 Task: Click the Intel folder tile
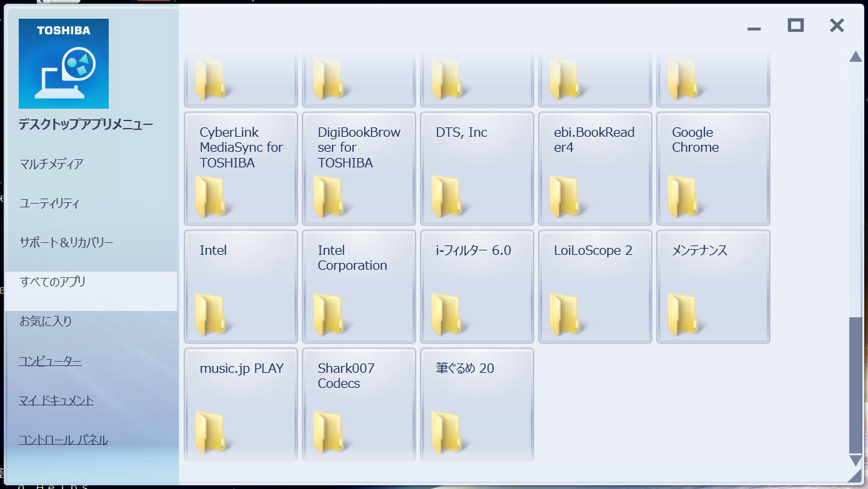241,287
